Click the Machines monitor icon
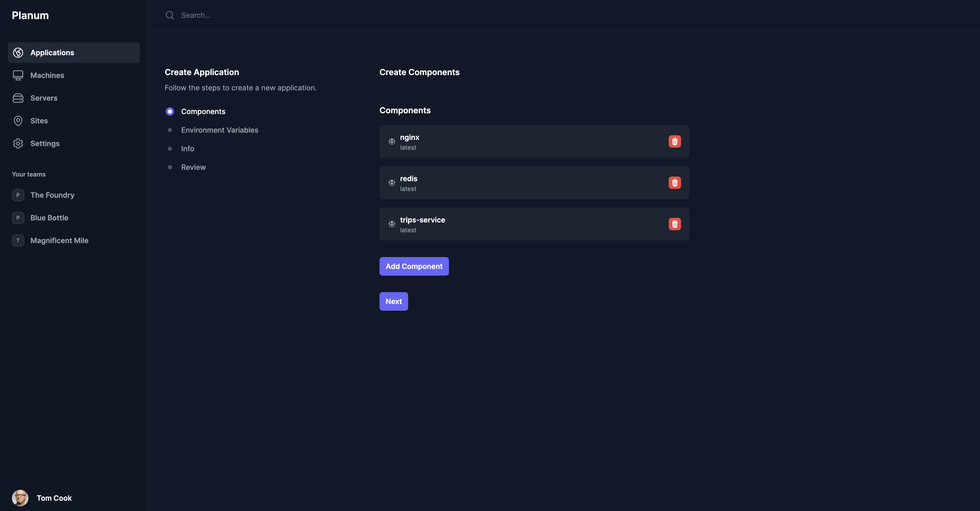 (18, 75)
